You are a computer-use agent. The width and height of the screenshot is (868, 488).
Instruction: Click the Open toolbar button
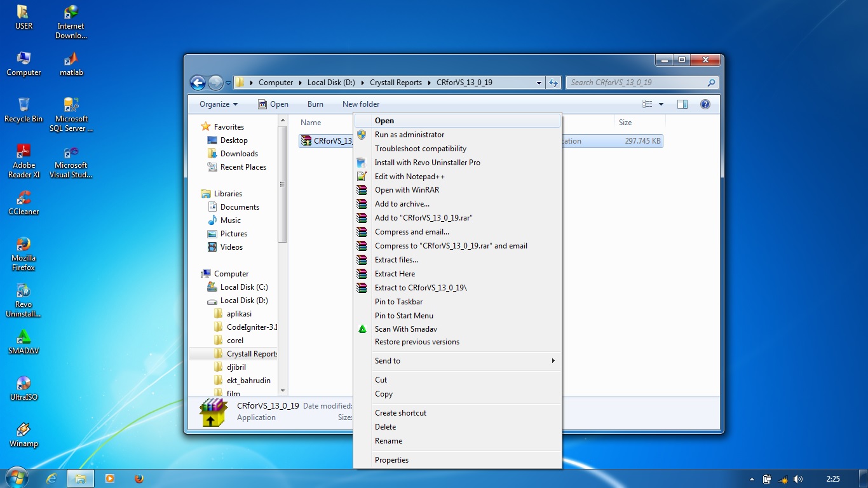273,104
